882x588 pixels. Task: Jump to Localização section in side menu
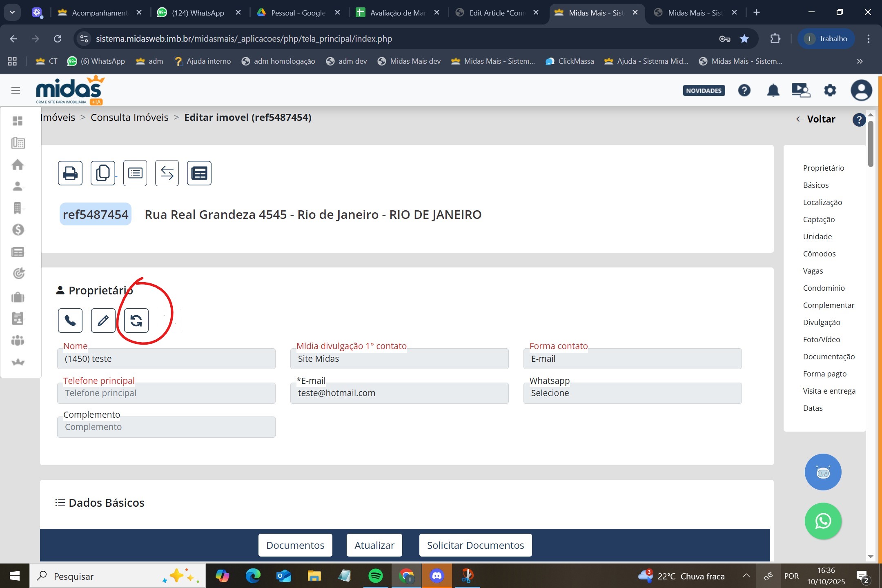(822, 203)
